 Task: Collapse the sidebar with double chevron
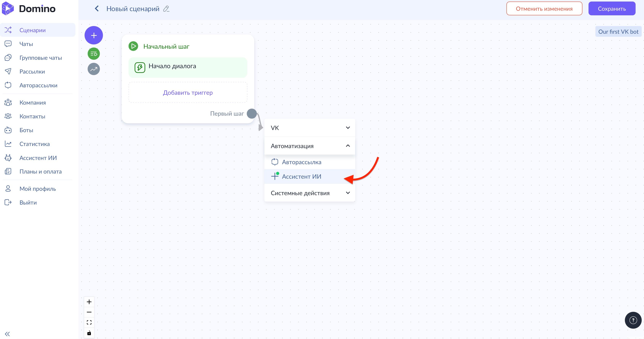(7, 334)
